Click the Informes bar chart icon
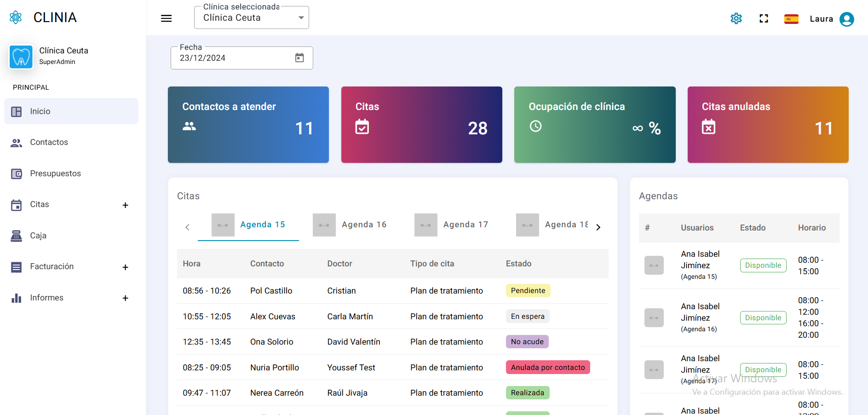868x415 pixels. pyautogui.click(x=17, y=298)
